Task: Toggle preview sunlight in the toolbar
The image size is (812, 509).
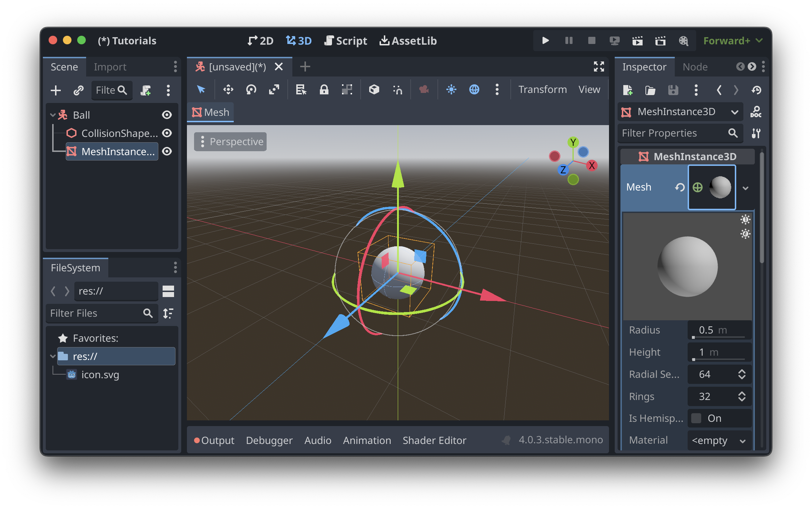Action: tap(451, 89)
